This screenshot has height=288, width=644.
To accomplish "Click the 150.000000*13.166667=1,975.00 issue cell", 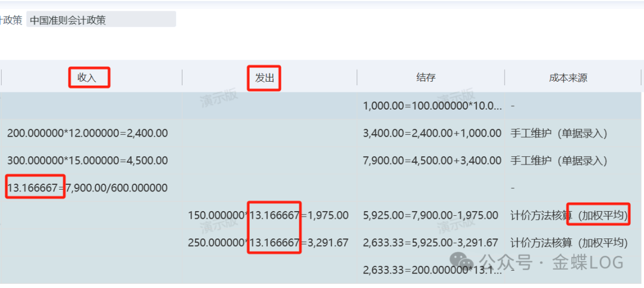I will point(268,215).
